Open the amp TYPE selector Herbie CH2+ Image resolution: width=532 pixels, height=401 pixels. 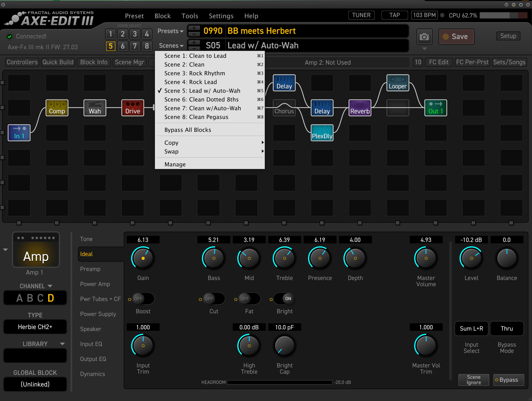coord(35,327)
